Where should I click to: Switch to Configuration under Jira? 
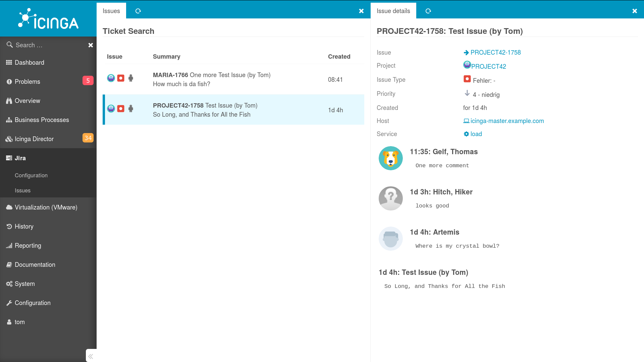(31, 175)
